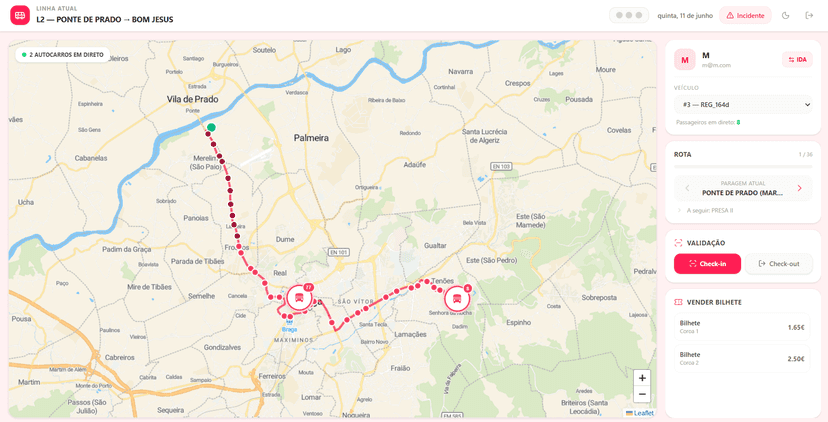
Task: Click the route progress bar
Action: click(x=742, y=167)
